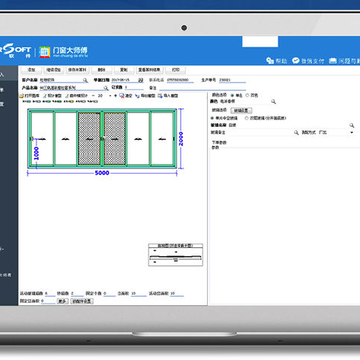Open the 帮助 help icon

point(270,61)
